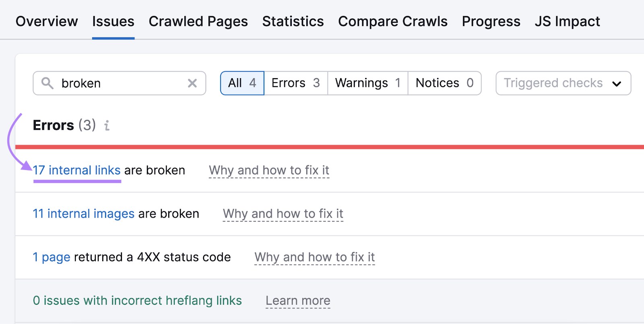View the Progress tab
Image resolution: width=644 pixels, height=324 pixels.
pos(491,21)
